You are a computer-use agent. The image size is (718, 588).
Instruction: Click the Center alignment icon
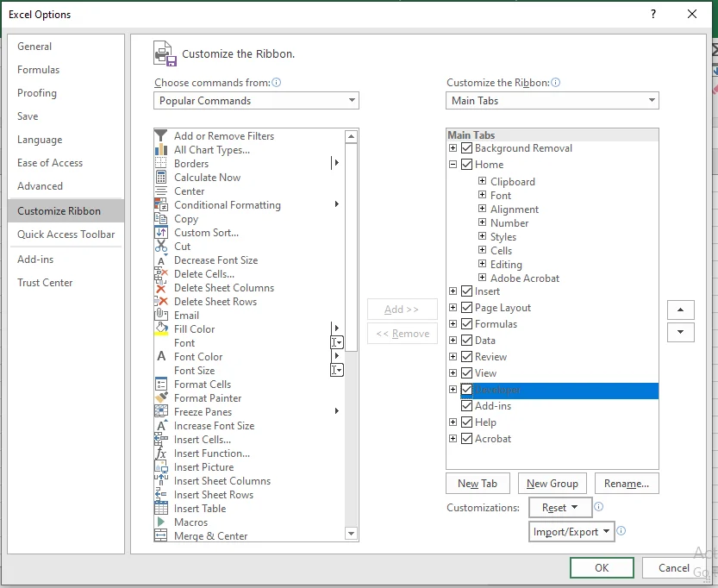[x=160, y=191]
